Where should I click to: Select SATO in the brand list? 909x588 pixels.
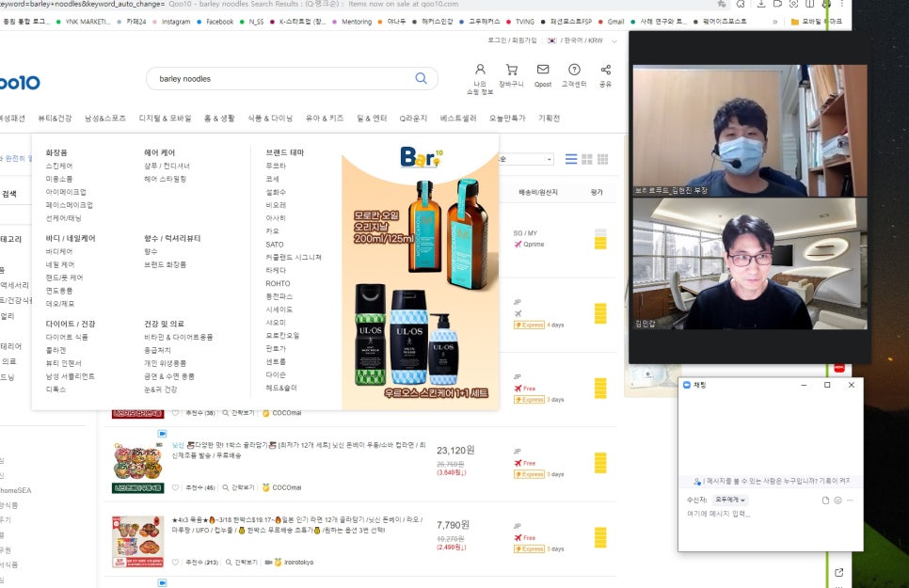coord(275,245)
